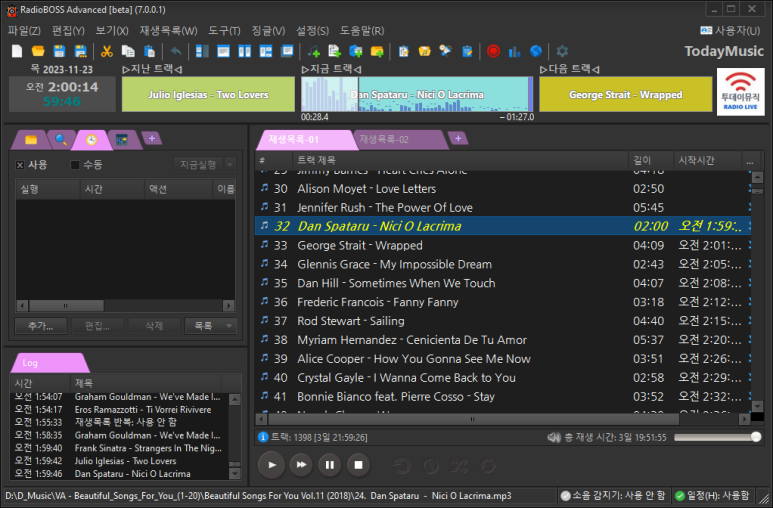This screenshot has height=508, width=773.
Task: Click the undo arrow in toolbar
Action: 176,51
